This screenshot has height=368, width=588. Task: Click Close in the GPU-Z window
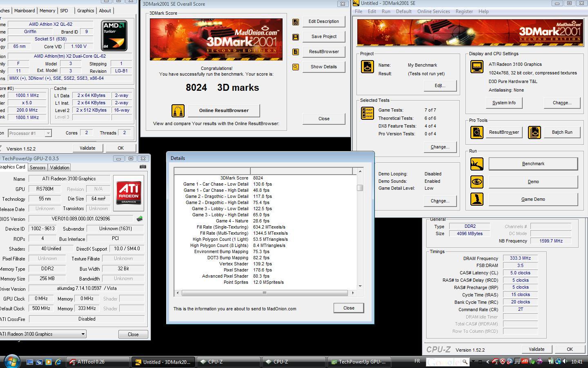[133, 334]
